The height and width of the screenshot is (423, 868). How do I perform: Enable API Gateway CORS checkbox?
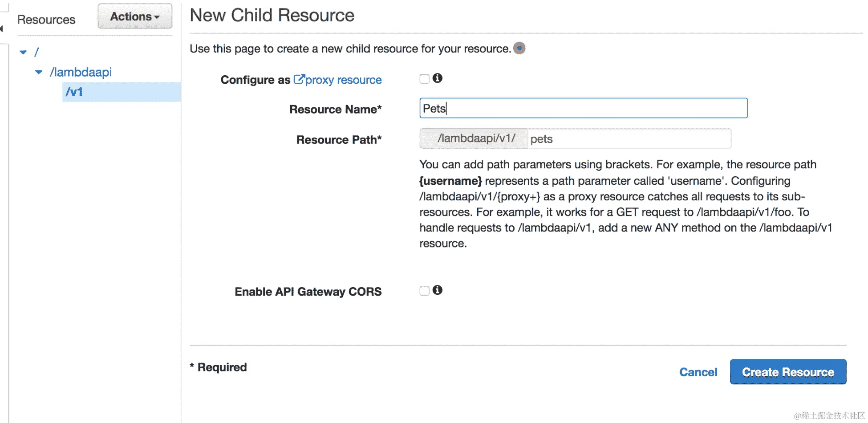(x=424, y=291)
